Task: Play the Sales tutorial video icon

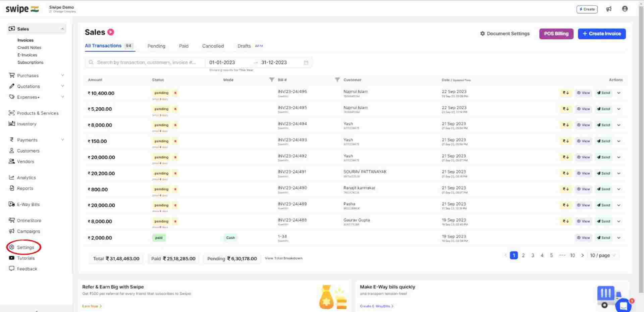Action: click(x=111, y=32)
